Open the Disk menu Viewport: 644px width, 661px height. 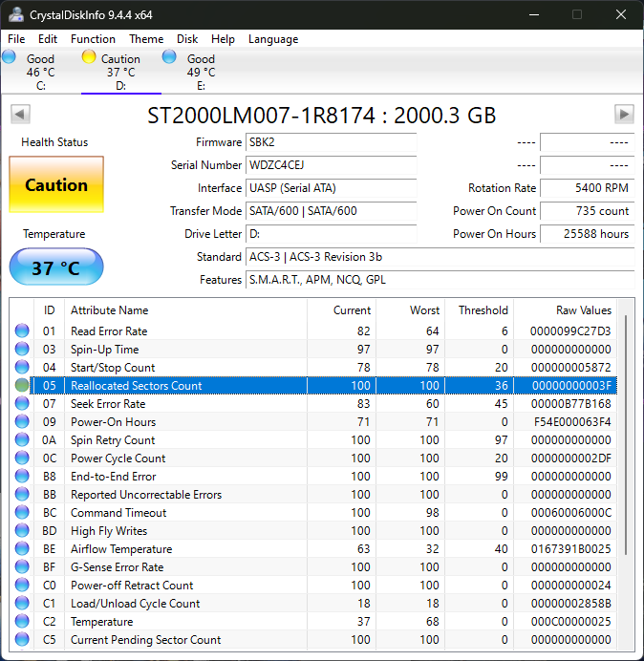click(x=187, y=39)
